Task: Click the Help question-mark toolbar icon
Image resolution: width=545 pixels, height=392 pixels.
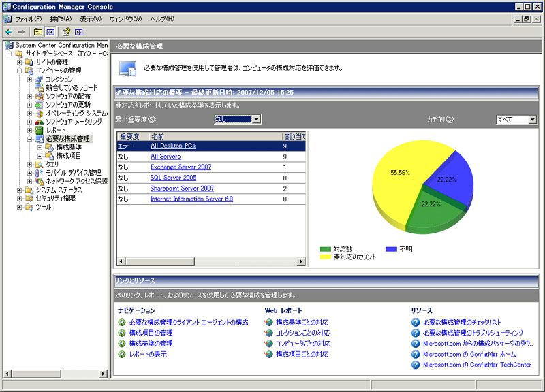Action: (x=66, y=32)
